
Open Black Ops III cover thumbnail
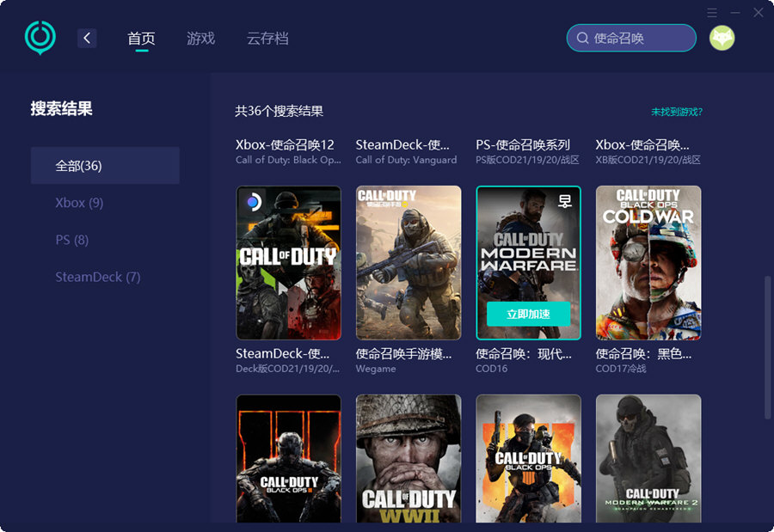click(288, 458)
